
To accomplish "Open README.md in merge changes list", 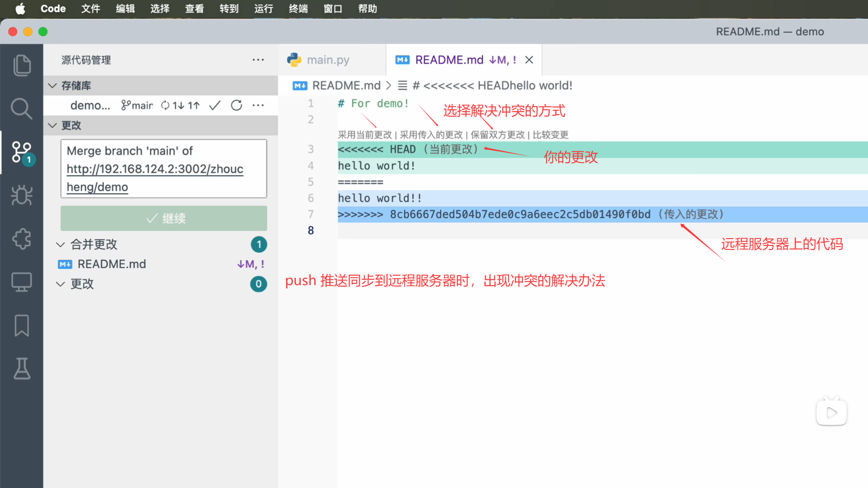I will (x=112, y=264).
